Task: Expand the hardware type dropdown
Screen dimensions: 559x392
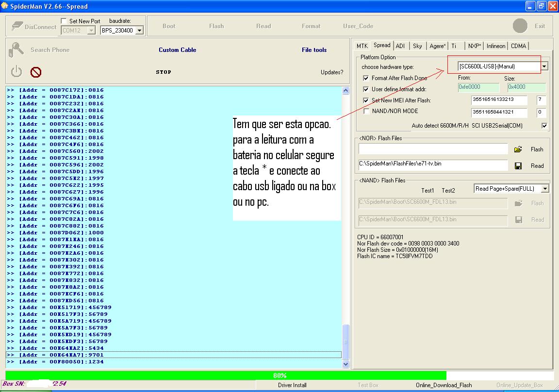Action: 544,66
